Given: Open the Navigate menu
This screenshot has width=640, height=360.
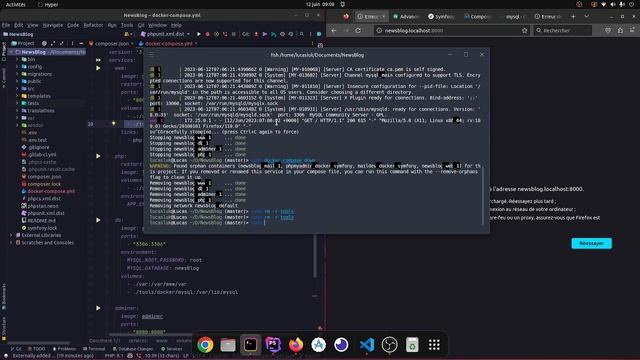Looking at the screenshot, I should click(53, 25).
